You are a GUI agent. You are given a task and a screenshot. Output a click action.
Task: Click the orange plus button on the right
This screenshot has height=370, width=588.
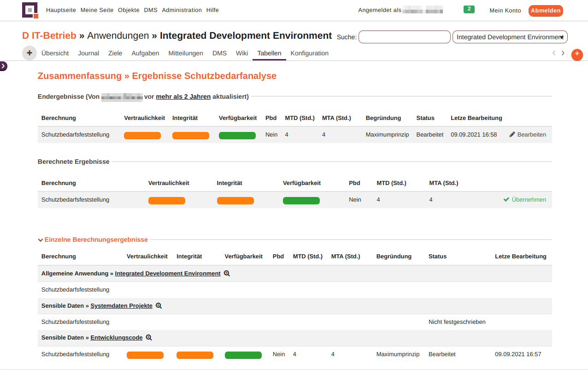point(577,54)
